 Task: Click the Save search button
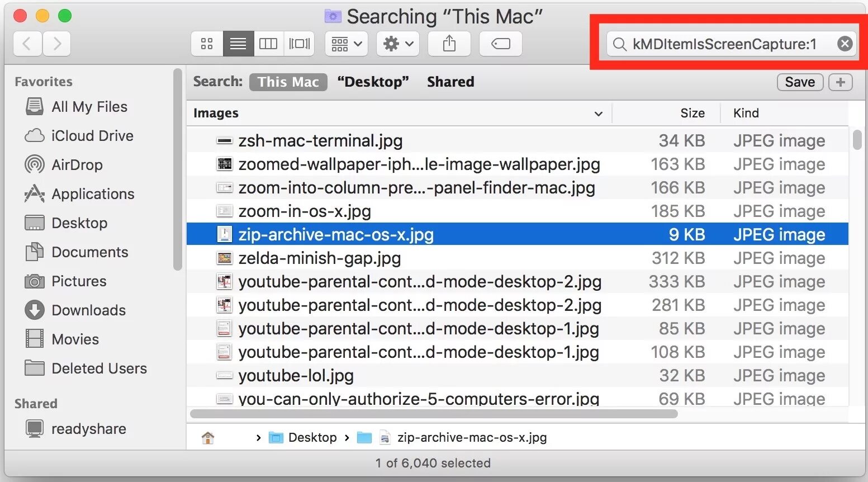(800, 82)
